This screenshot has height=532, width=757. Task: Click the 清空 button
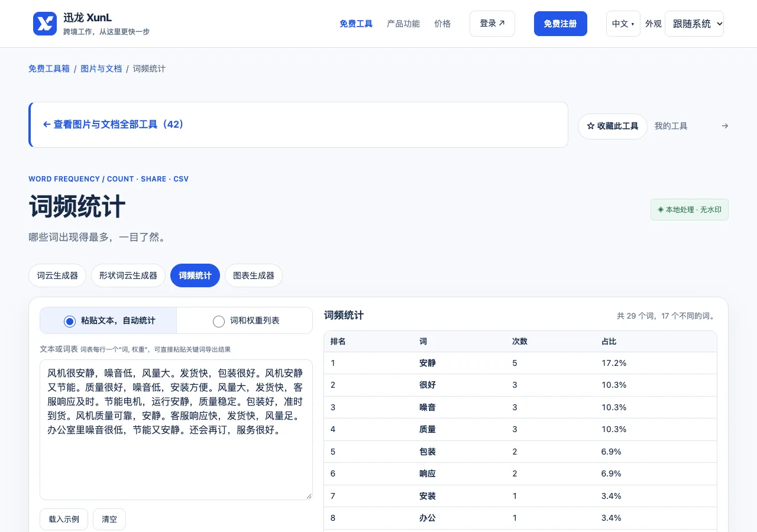(x=109, y=519)
